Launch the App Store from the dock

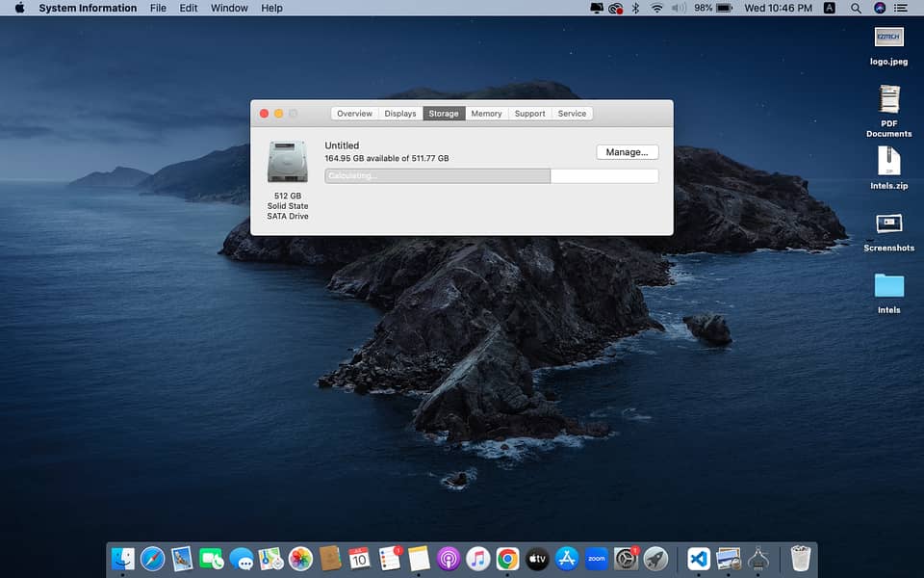click(567, 558)
